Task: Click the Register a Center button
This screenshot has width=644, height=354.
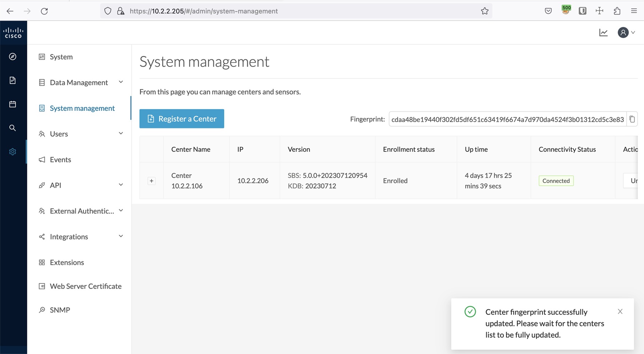Action: (181, 118)
